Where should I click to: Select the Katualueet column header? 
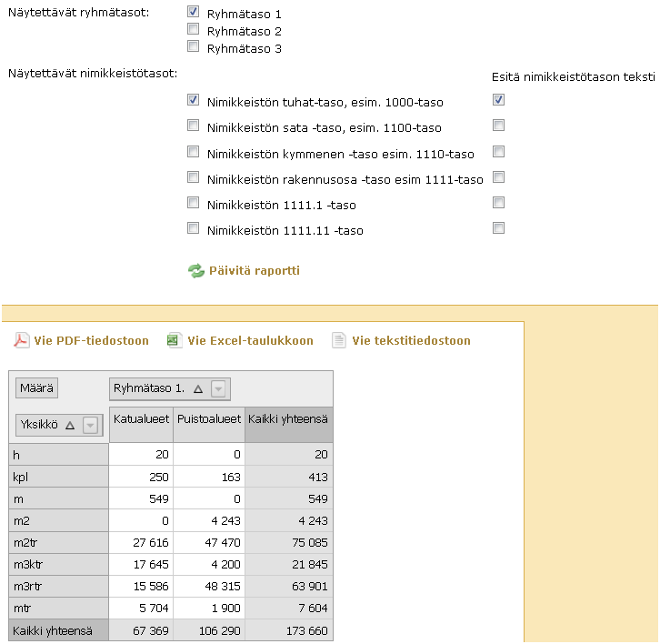coord(140,419)
